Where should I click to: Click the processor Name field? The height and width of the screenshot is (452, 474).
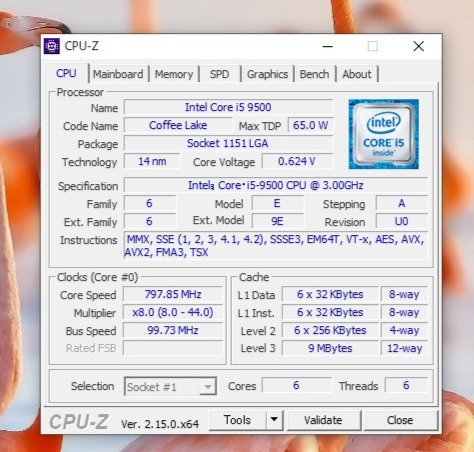pos(228,107)
